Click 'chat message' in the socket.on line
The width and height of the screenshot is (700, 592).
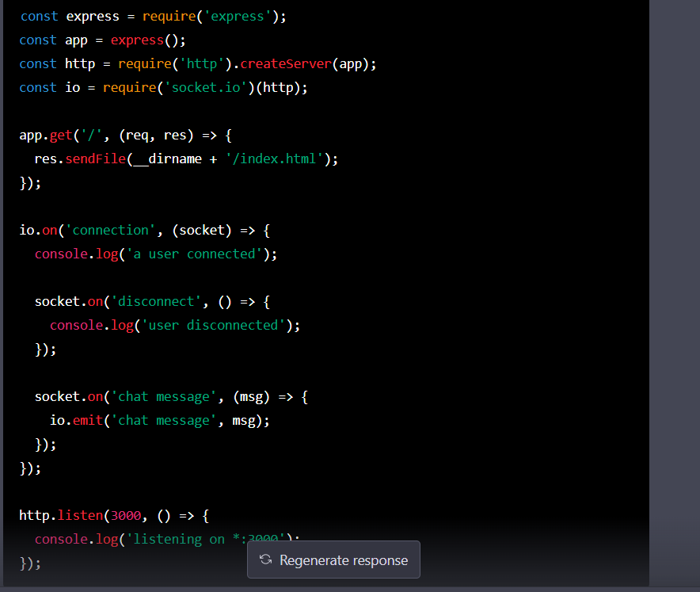163,396
